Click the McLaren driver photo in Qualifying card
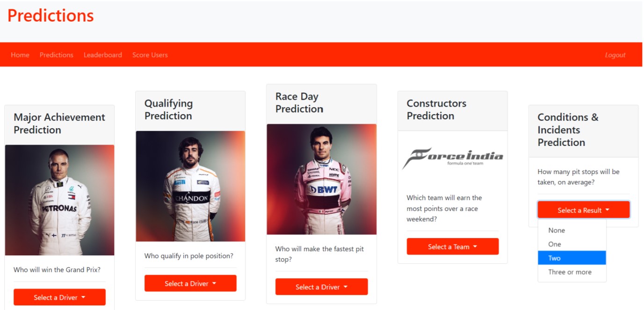The width and height of the screenshot is (644, 310). (190, 186)
